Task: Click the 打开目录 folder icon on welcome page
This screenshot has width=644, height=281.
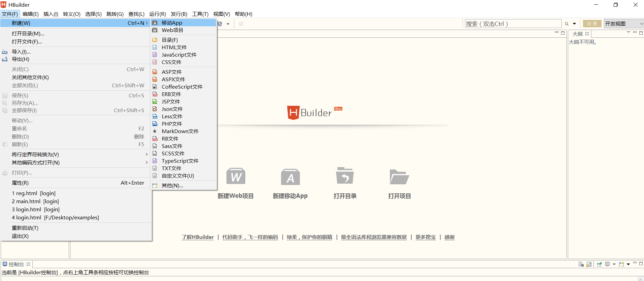Action: click(x=345, y=175)
